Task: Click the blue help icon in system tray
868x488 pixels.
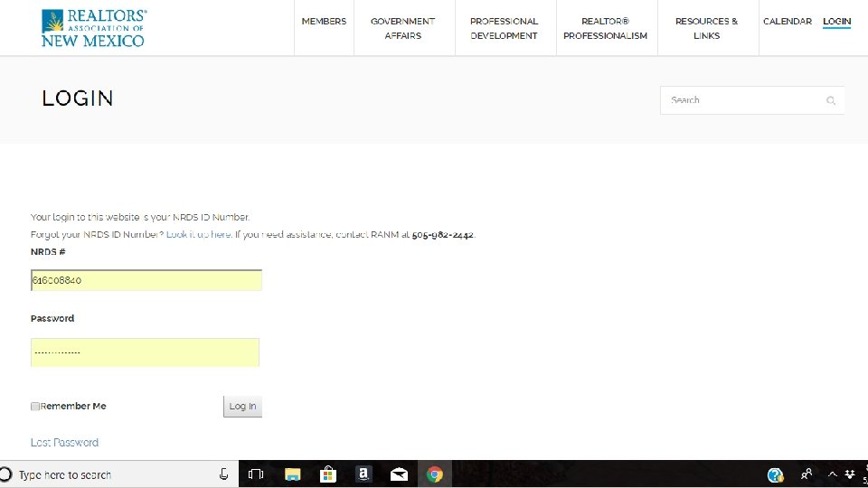Action: tap(775, 474)
